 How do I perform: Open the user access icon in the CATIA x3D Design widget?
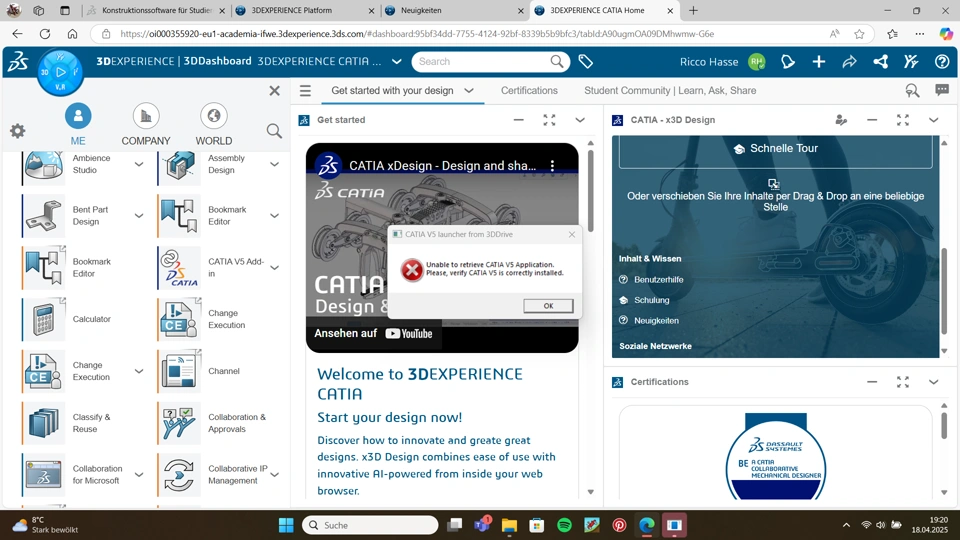[x=841, y=120]
